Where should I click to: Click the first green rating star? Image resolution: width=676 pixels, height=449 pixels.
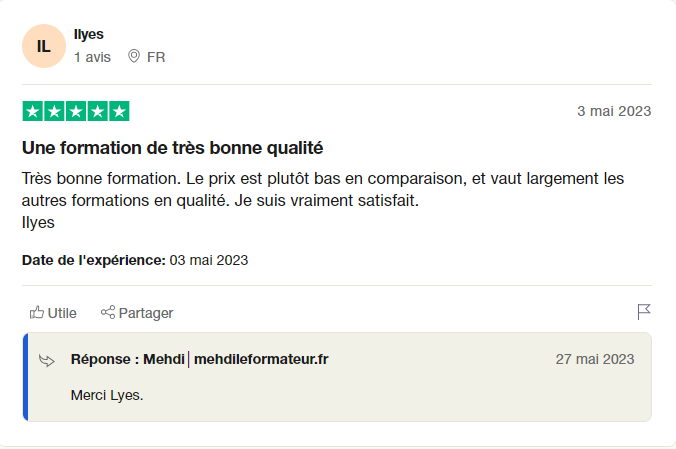click(32, 111)
